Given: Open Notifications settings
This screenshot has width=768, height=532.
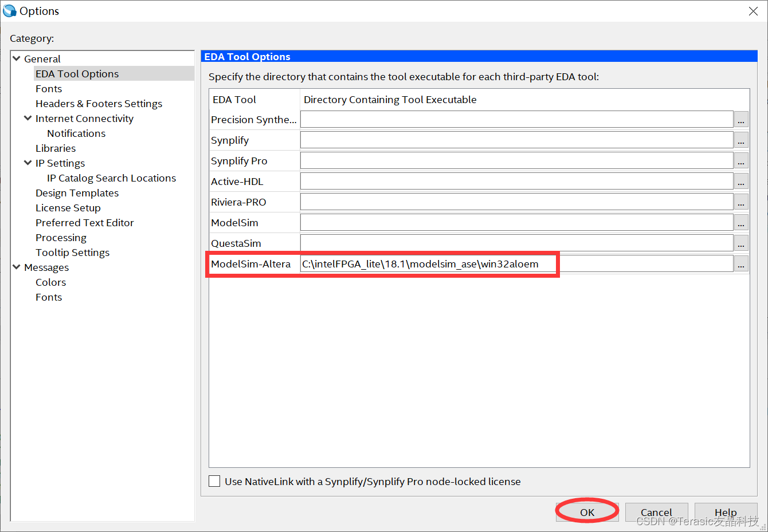Looking at the screenshot, I should pos(76,133).
